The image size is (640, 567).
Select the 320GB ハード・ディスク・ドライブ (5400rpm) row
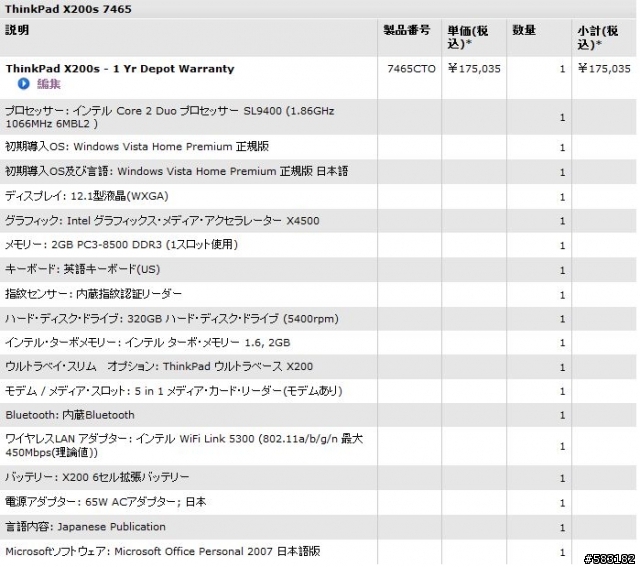click(x=318, y=319)
